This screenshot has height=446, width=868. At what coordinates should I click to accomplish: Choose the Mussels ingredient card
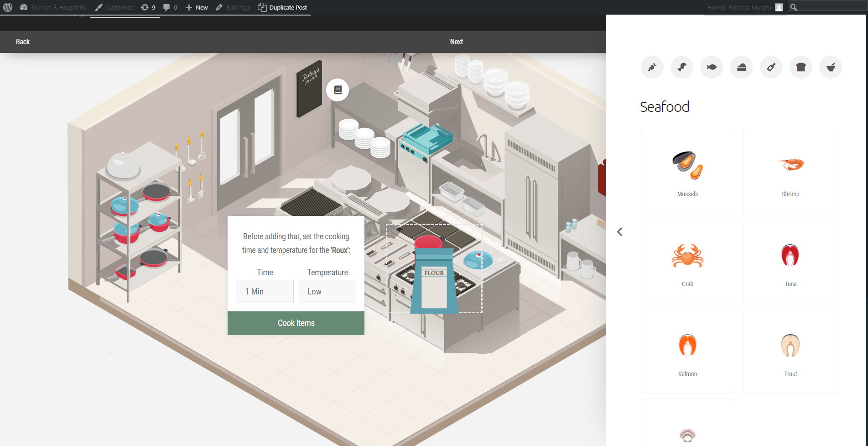point(687,171)
